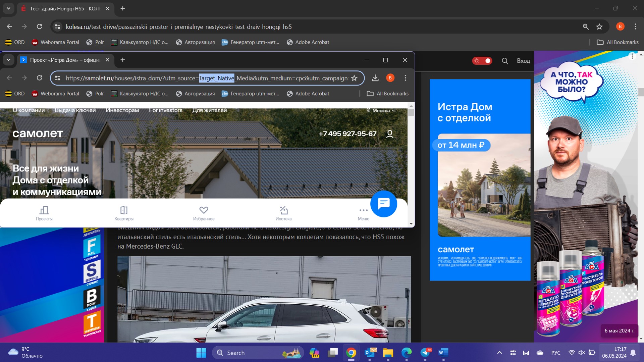The image size is (644, 362).
Task: Bookmark the samolet.ru page with the star
Action: 354,78
